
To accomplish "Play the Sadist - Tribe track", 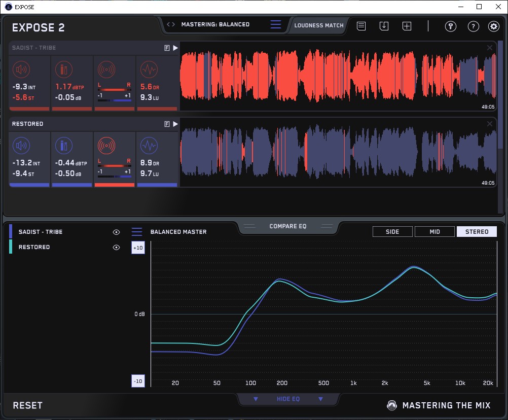I will tap(175, 48).
